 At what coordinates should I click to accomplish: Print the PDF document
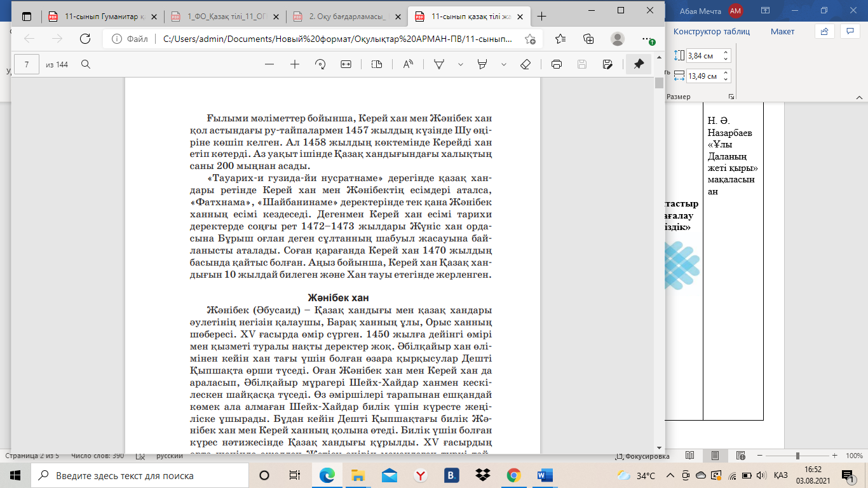[557, 64]
